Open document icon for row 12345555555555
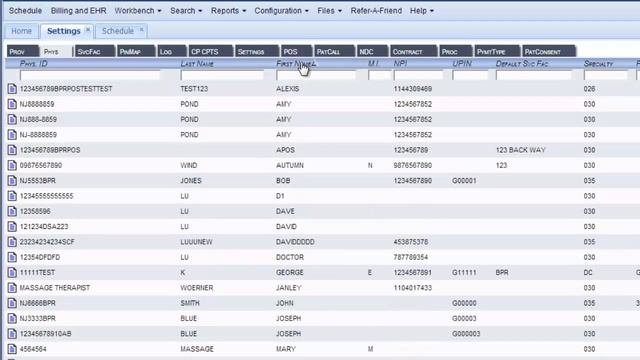Screen dimensions: 640x360 tap(12, 196)
